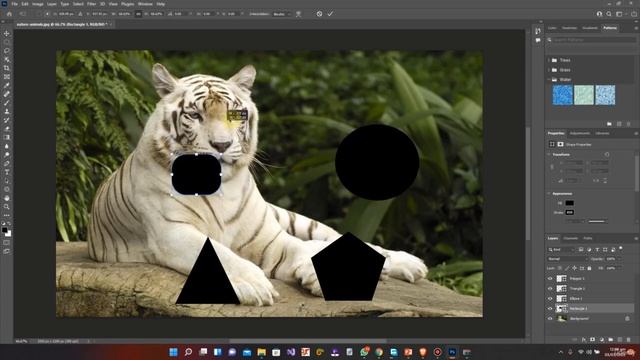Open the Image menu
The width and height of the screenshot is (640, 360).
tap(38, 4)
